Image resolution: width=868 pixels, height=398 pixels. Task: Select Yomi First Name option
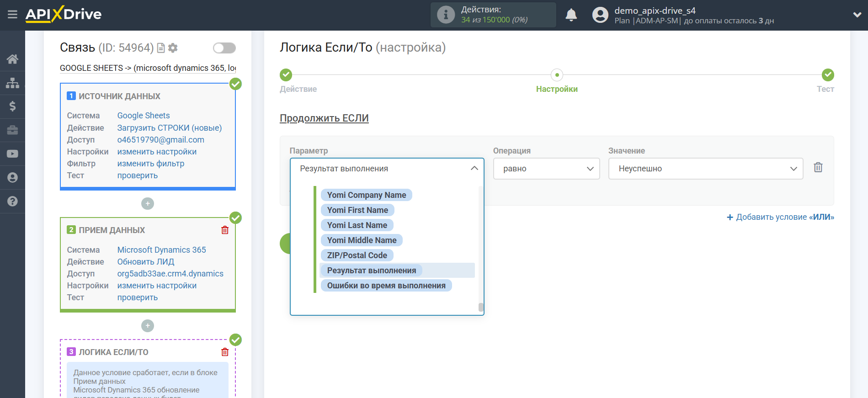pyautogui.click(x=357, y=210)
